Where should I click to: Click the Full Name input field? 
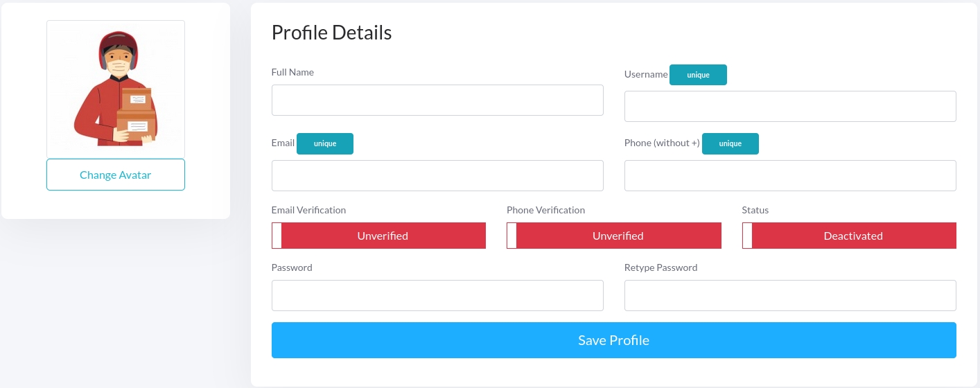coord(437,100)
